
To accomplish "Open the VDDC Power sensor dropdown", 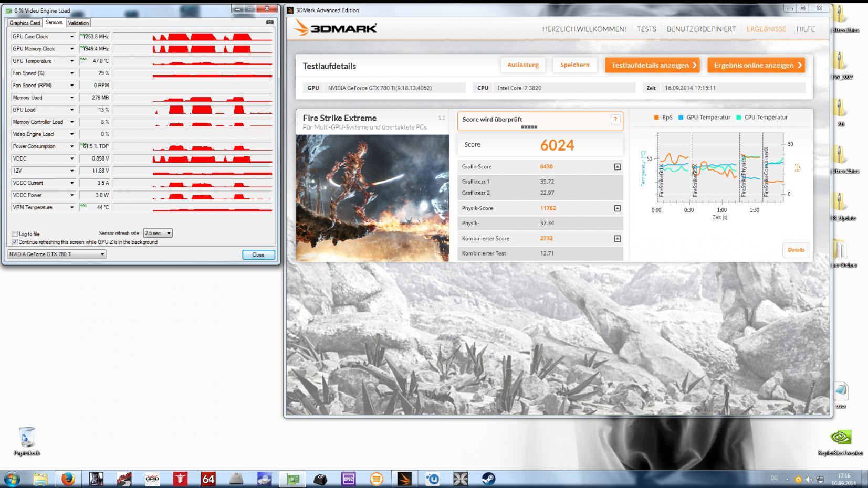I will click(x=72, y=195).
